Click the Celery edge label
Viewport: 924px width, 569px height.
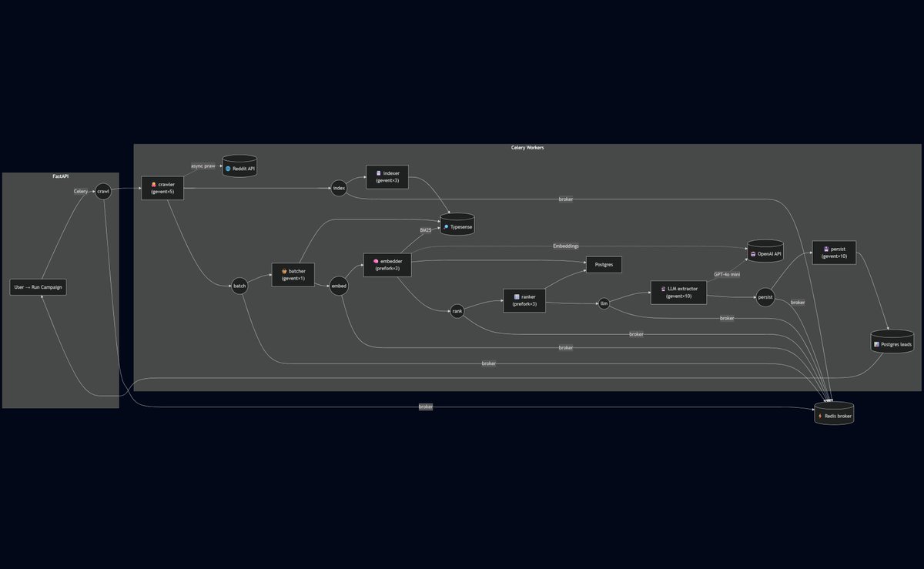(81, 191)
